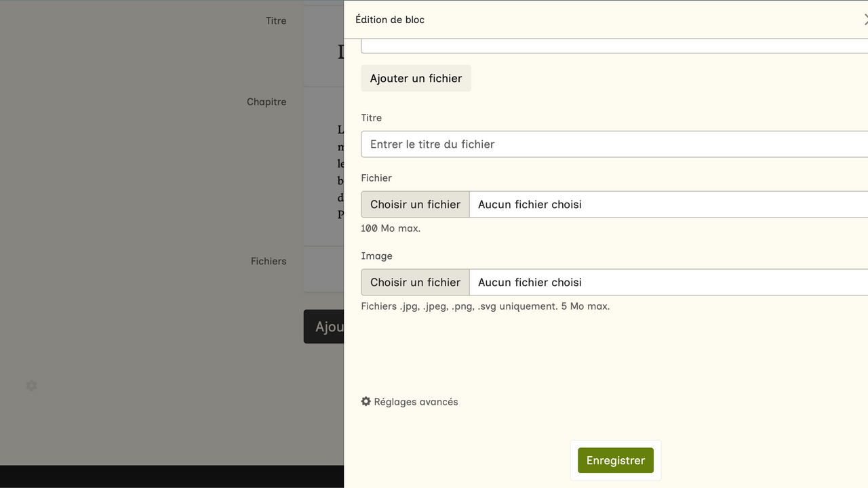The width and height of the screenshot is (868, 488).
Task: Click the gear icon beside Réglages avancés
Action: (366, 401)
